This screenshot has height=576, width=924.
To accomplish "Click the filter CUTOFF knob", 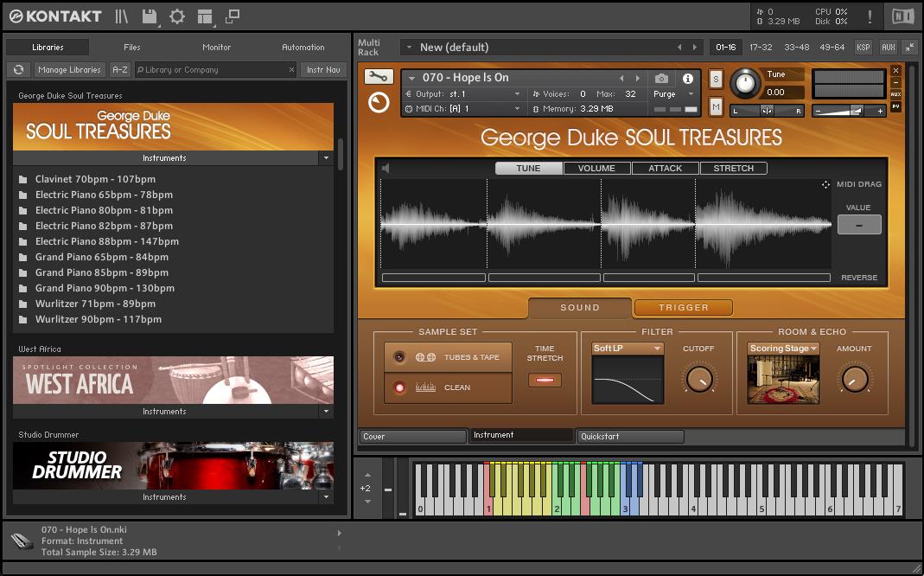I will pos(698,378).
